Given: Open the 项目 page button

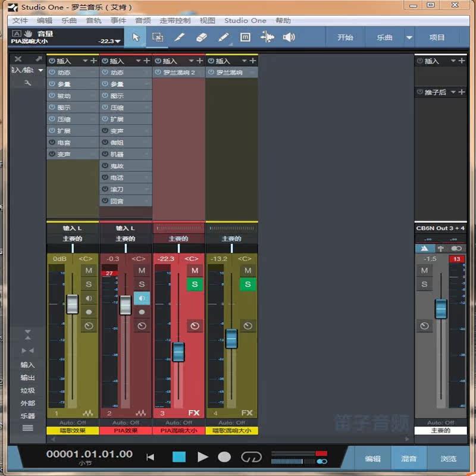Looking at the screenshot, I should tap(437, 37).
